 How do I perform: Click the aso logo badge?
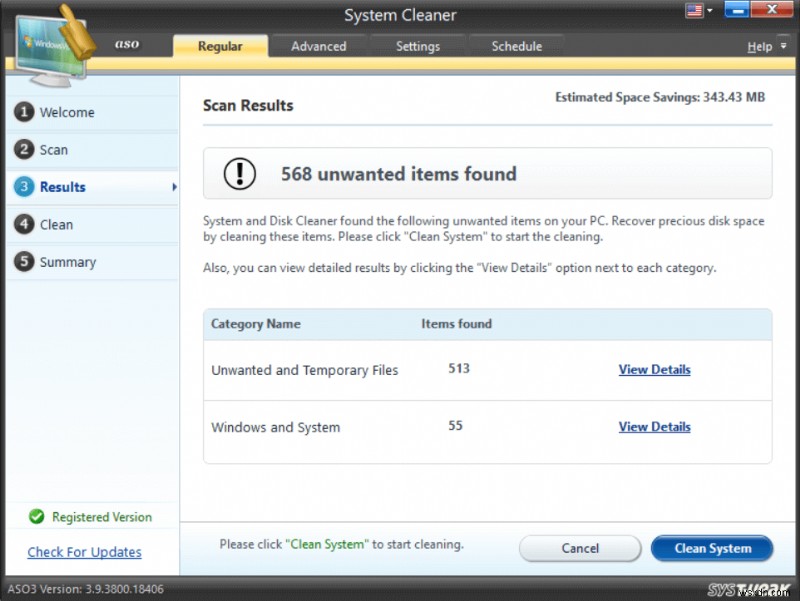pyautogui.click(x=126, y=43)
